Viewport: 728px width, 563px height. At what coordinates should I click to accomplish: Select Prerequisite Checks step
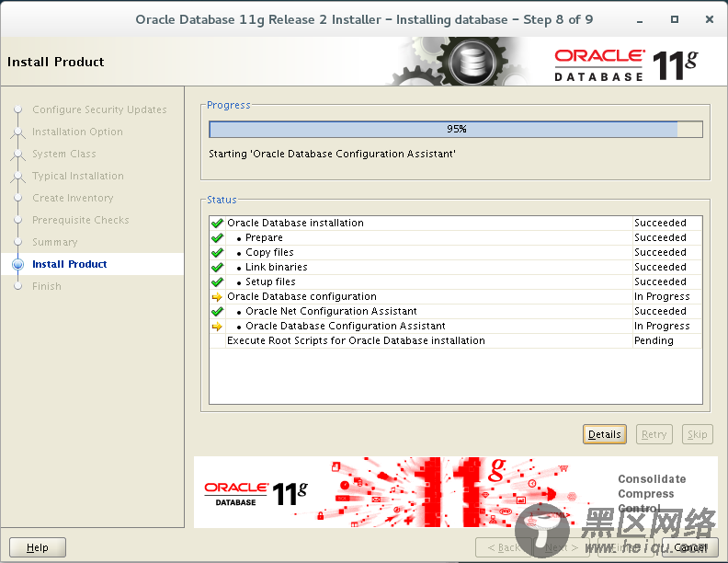tap(81, 220)
